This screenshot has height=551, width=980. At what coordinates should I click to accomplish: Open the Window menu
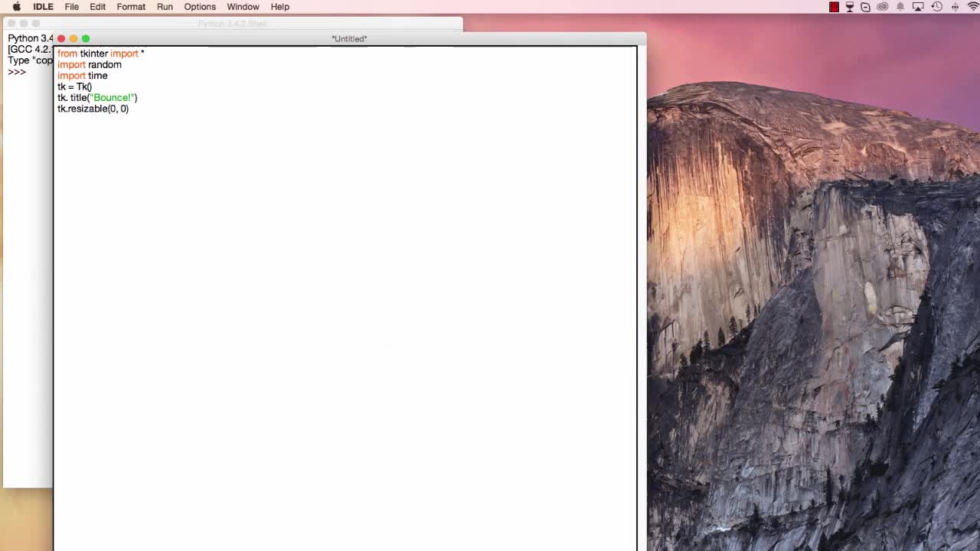tap(243, 7)
